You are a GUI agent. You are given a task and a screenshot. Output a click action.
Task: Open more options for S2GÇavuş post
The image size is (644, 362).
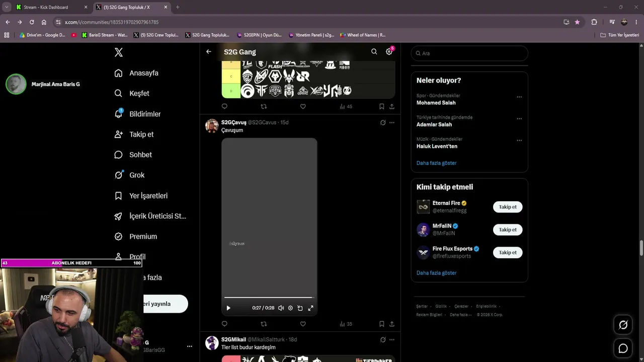(392, 123)
